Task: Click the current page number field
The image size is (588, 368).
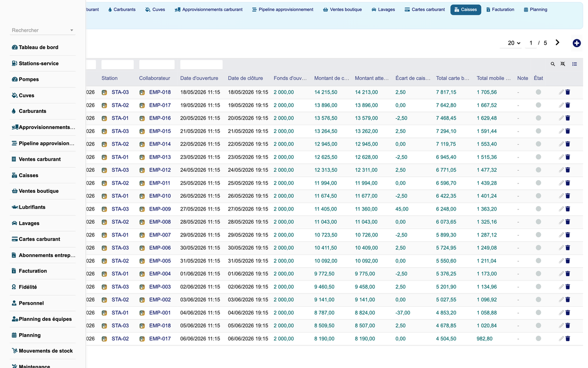Action: click(x=531, y=43)
